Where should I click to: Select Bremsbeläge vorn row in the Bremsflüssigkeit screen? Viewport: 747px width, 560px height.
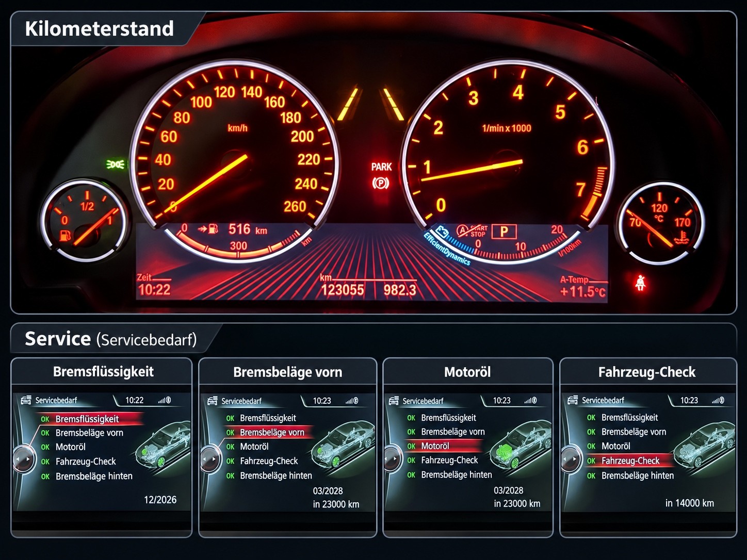click(x=83, y=433)
